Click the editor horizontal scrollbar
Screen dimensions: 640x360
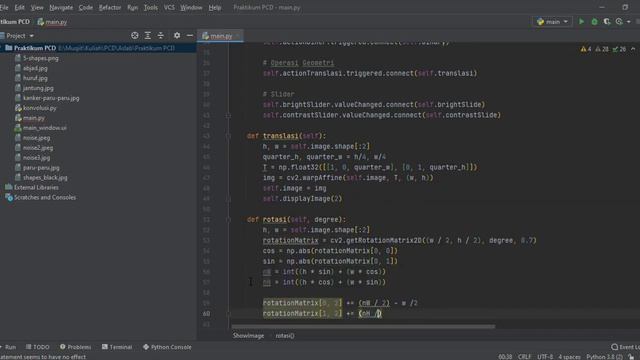tap(363, 327)
